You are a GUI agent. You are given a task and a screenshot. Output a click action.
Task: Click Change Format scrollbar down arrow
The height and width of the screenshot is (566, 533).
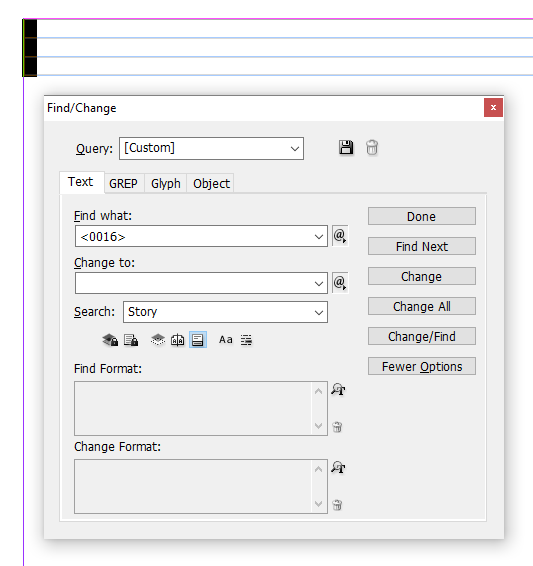pos(319,504)
